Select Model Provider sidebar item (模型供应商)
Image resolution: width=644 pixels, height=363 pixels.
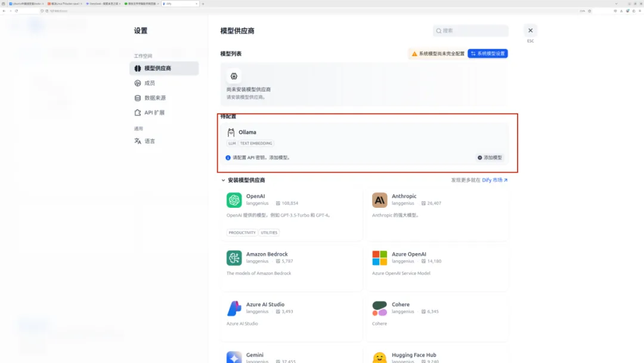click(x=164, y=68)
